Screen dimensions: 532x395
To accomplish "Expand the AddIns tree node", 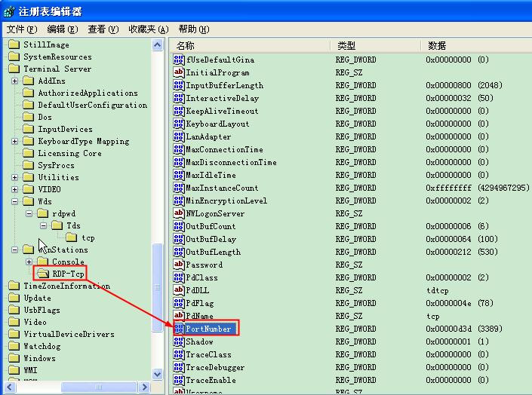I will pyautogui.click(x=14, y=81).
